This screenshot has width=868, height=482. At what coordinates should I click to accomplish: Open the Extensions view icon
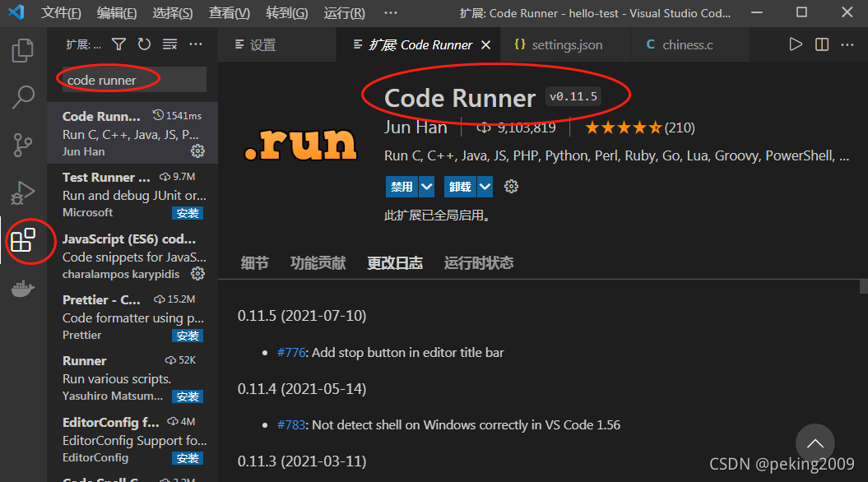click(23, 240)
